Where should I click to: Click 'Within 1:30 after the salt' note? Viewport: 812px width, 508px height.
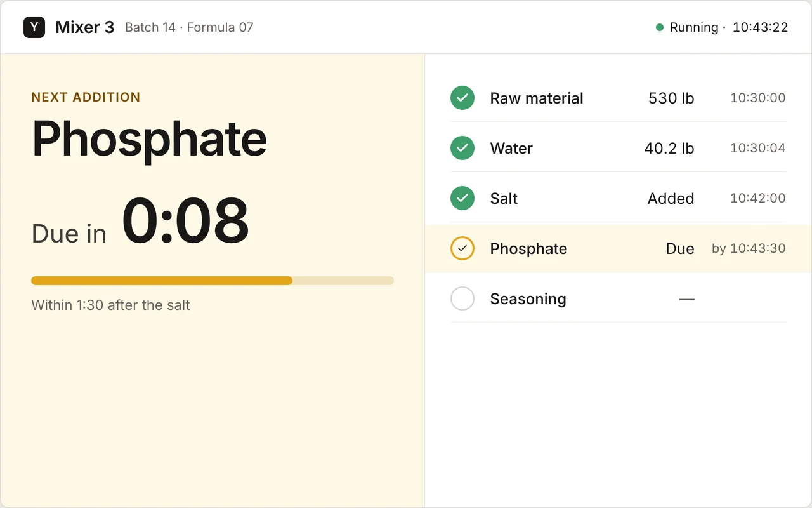[x=111, y=305]
